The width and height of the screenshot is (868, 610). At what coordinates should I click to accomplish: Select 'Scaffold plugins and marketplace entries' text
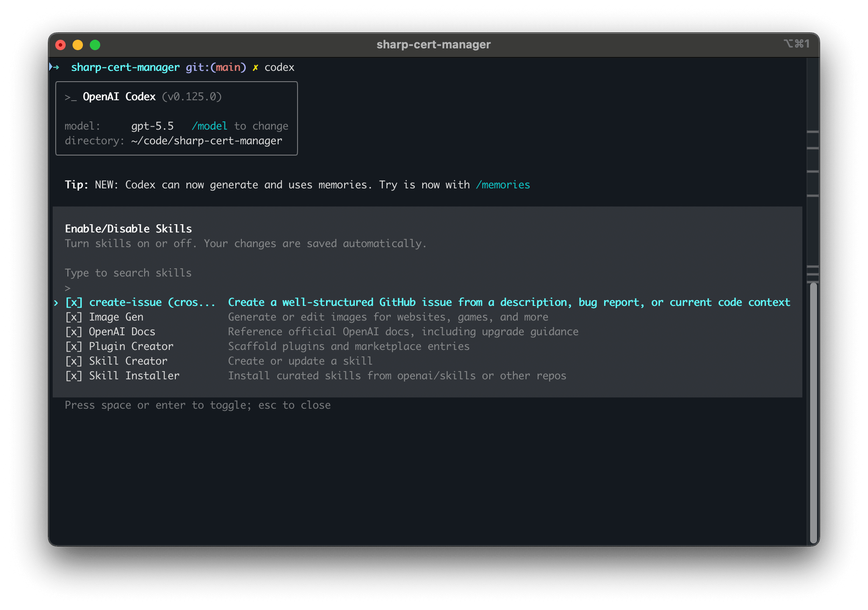[349, 346]
